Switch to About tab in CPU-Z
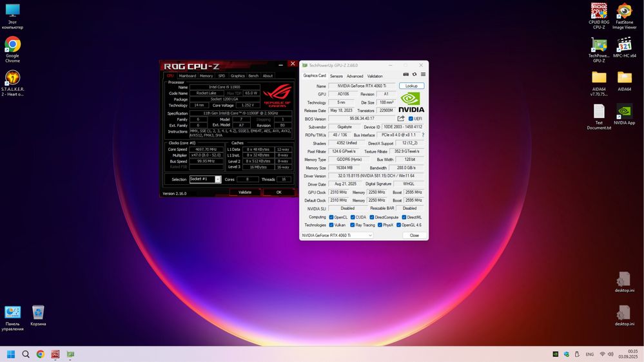This screenshot has width=644, height=362. (x=268, y=75)
